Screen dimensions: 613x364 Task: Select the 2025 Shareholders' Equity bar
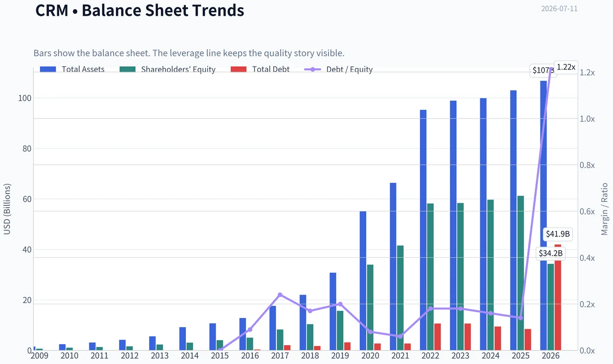[521, 273]
